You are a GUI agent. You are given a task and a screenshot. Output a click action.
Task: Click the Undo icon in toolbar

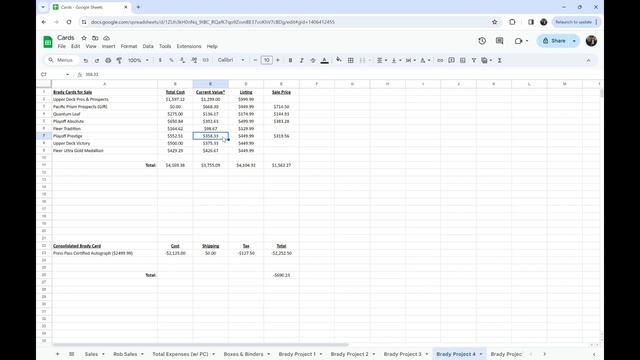click(x=85, y=60)
